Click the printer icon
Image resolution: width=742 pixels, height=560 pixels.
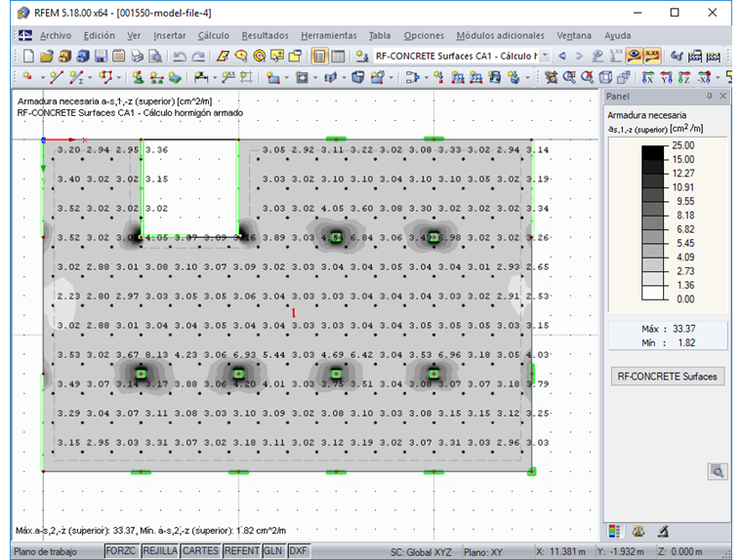tap(138, 57)
